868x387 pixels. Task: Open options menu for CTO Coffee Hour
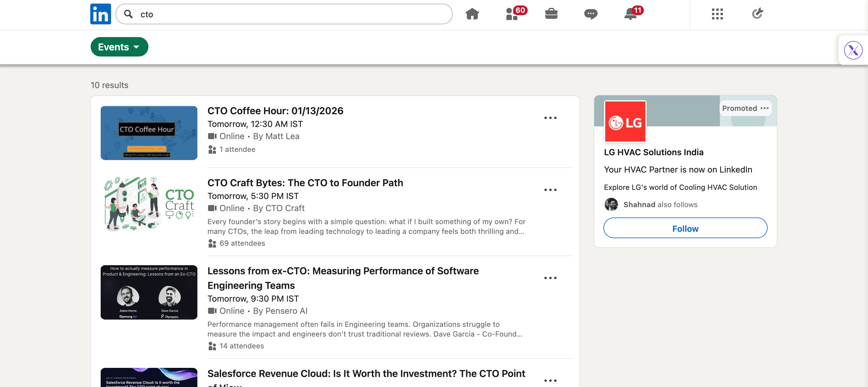(x=550, y=118)
